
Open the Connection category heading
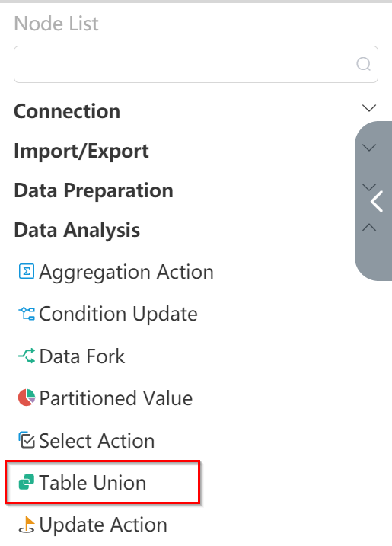click(67, 111)
